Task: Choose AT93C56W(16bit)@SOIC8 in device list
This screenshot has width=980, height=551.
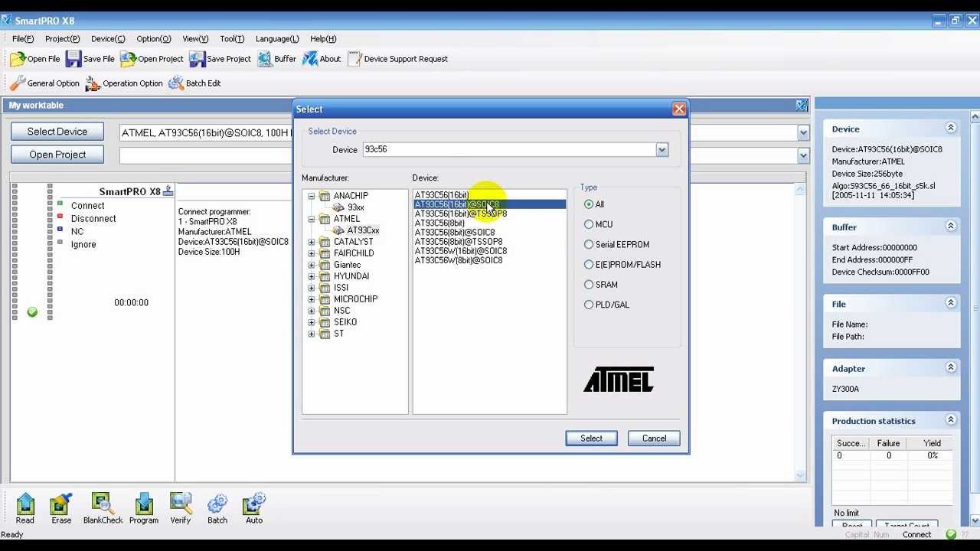Action: (x=461, y=251)
